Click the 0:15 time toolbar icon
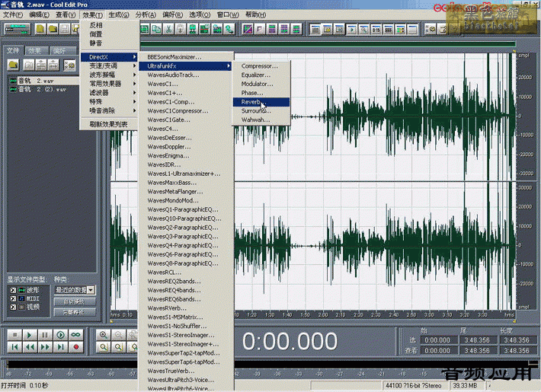This screenshot has height=392, width=541. click(376, 30)
